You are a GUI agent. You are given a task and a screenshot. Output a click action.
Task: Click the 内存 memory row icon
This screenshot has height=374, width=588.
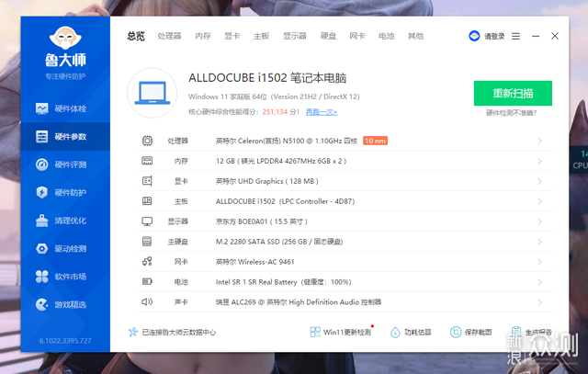pos(147,161)
